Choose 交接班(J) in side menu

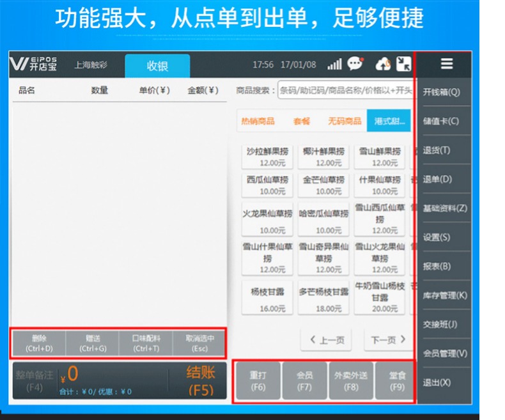[444, 324]
